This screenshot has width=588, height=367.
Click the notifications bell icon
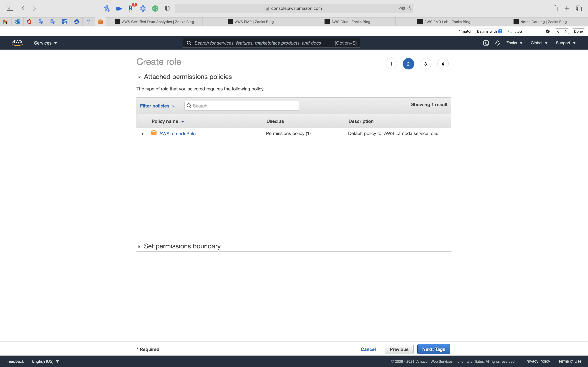pyautogui.click(x=498, y=43)
